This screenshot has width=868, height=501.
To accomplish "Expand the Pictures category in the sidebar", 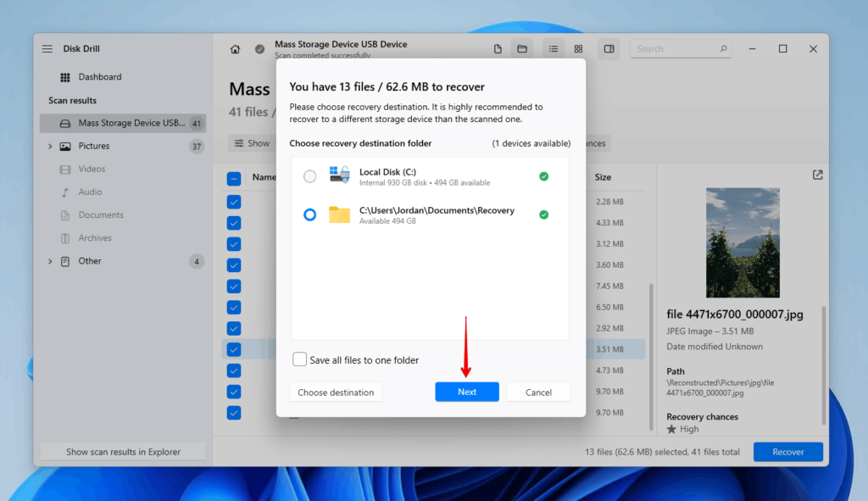I will [x=50, y=146].
